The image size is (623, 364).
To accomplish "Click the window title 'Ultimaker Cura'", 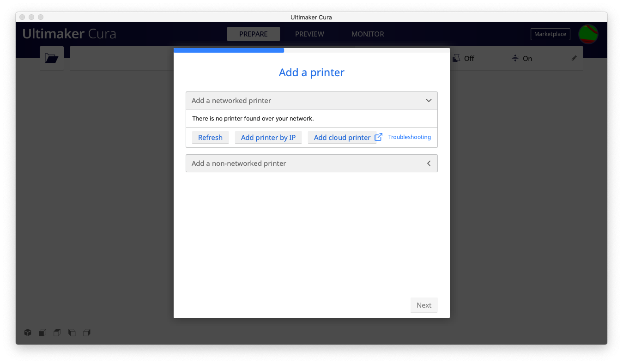I will click(x=311, y=17).
